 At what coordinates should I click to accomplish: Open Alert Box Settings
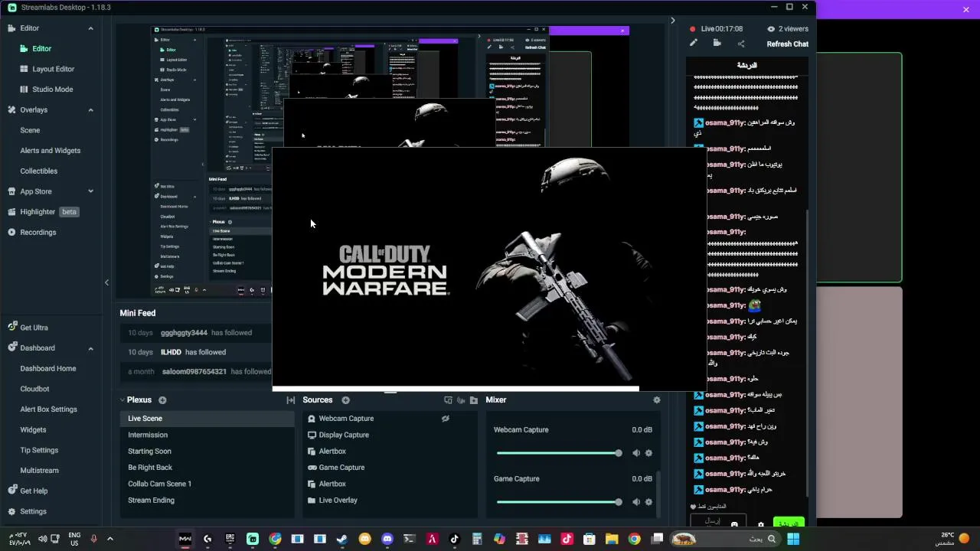[48, 409]
